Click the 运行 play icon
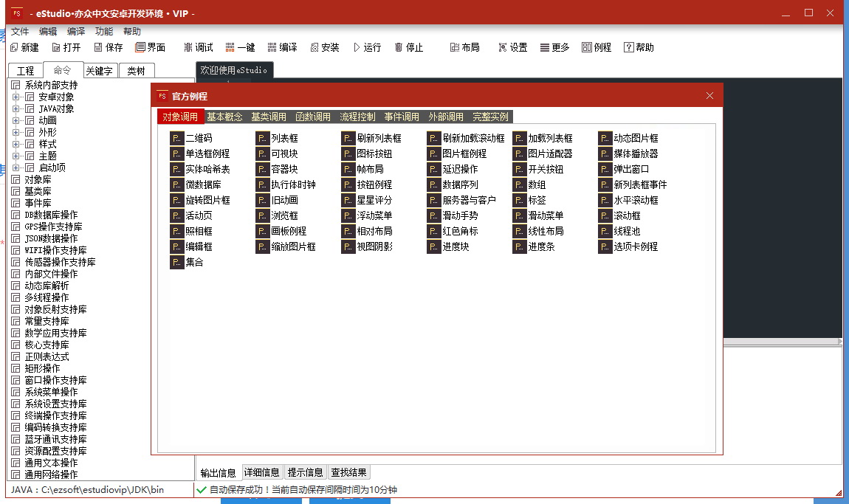The image size is (849, 504). click(357, 48)
